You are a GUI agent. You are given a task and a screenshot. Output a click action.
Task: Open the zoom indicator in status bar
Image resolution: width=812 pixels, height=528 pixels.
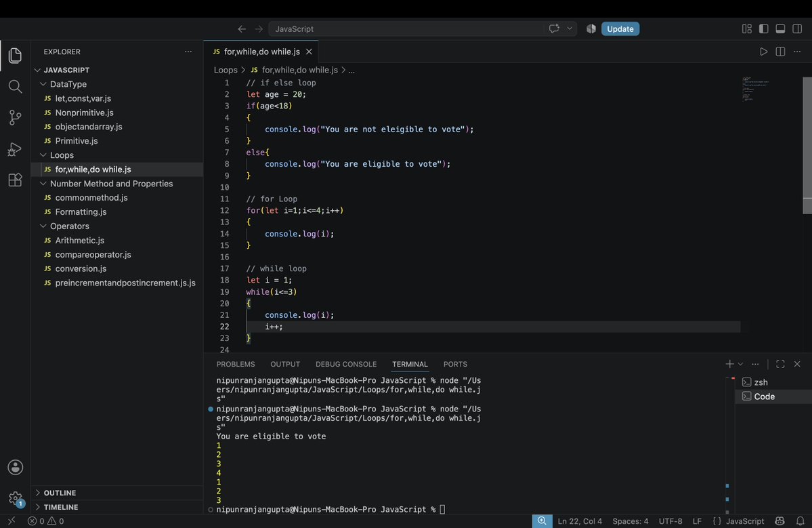click(542, 521)
